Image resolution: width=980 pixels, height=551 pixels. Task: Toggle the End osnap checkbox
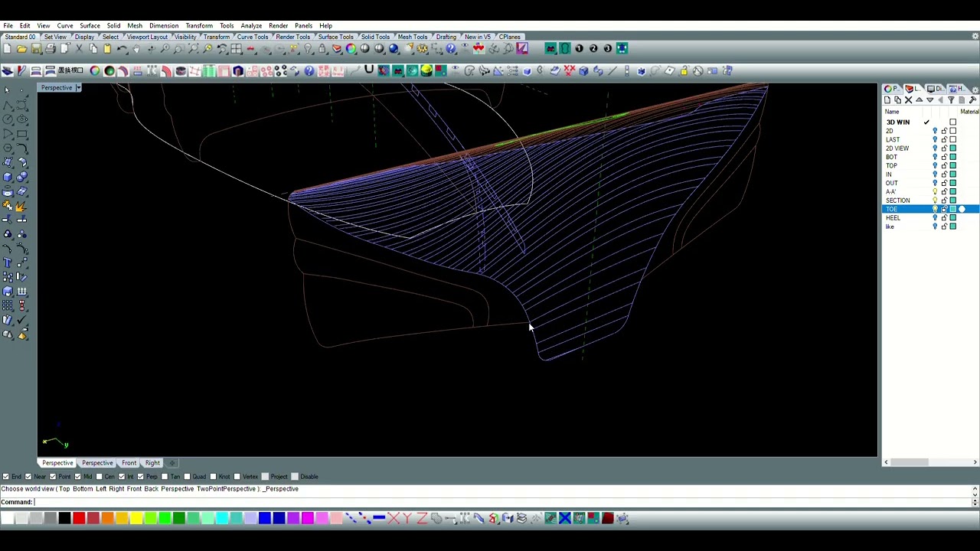pos(5,477)
